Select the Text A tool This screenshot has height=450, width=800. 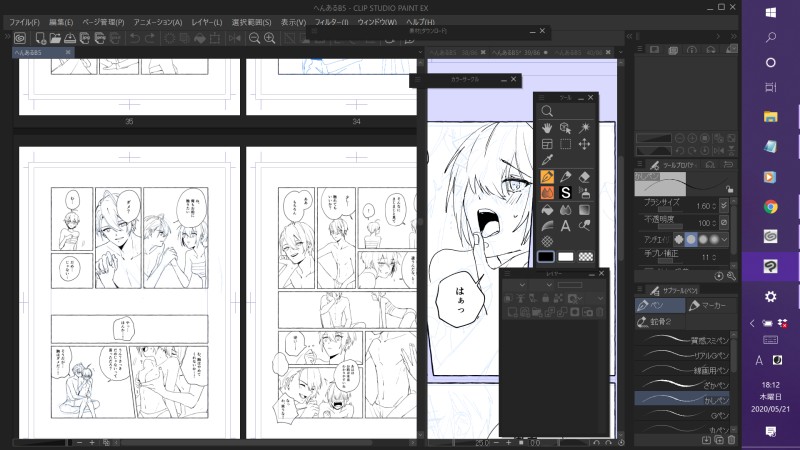565,226
